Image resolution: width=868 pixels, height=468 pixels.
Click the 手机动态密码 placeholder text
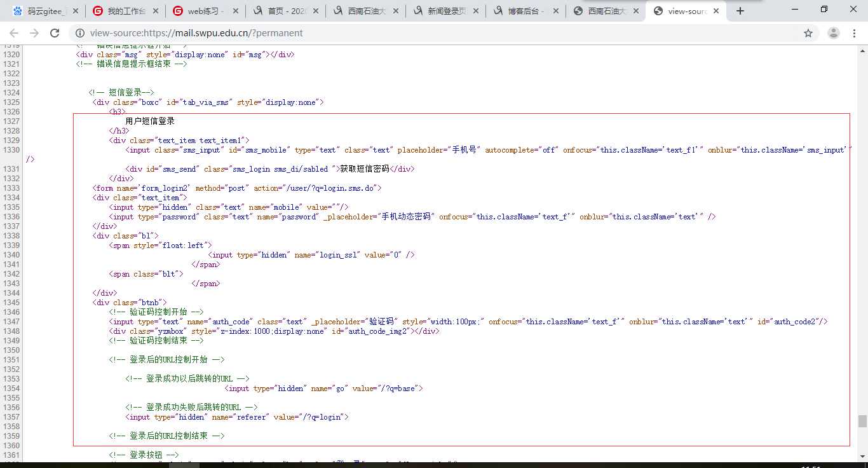point(407,217)
